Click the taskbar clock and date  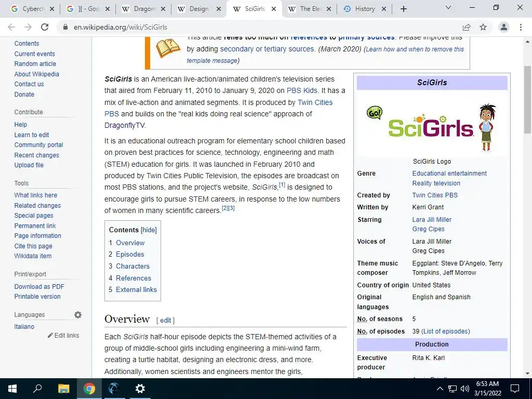coord(487,389)
